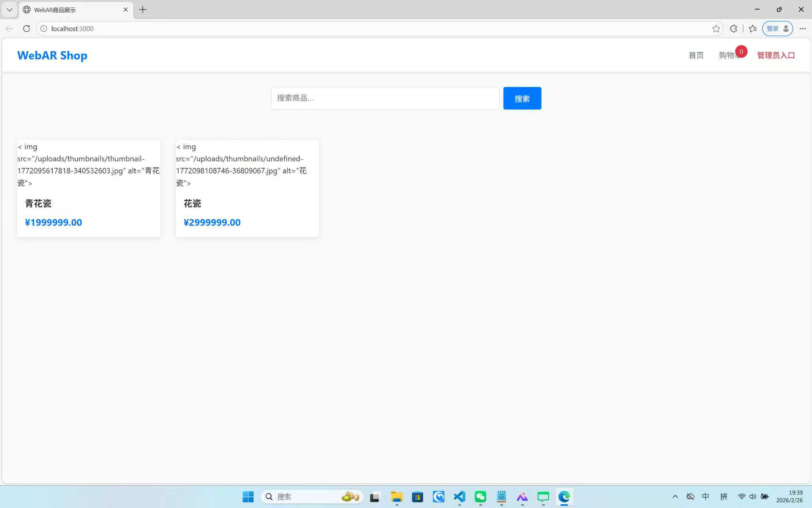The width and height of the screenshot is (812, 508).
Task: Click the Windows Start button
Action: click(x=248, y=496)
